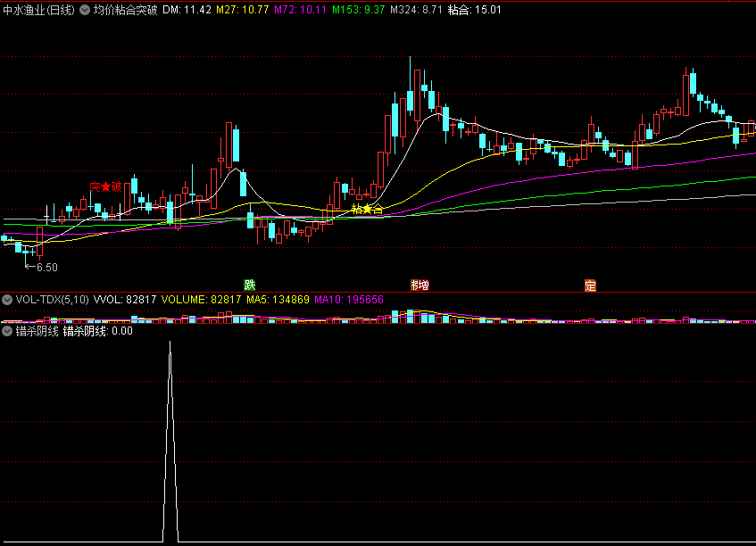Select the green M153: 9.37 value

(x=359, y=10)
